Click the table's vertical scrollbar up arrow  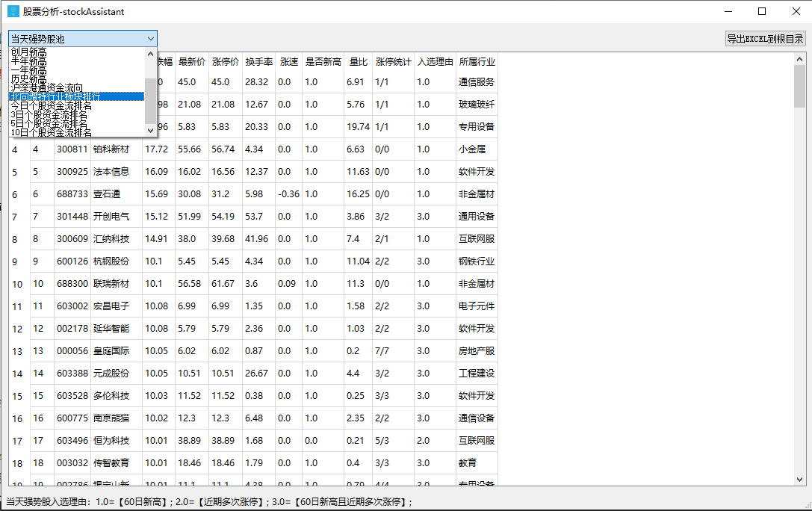799,59
